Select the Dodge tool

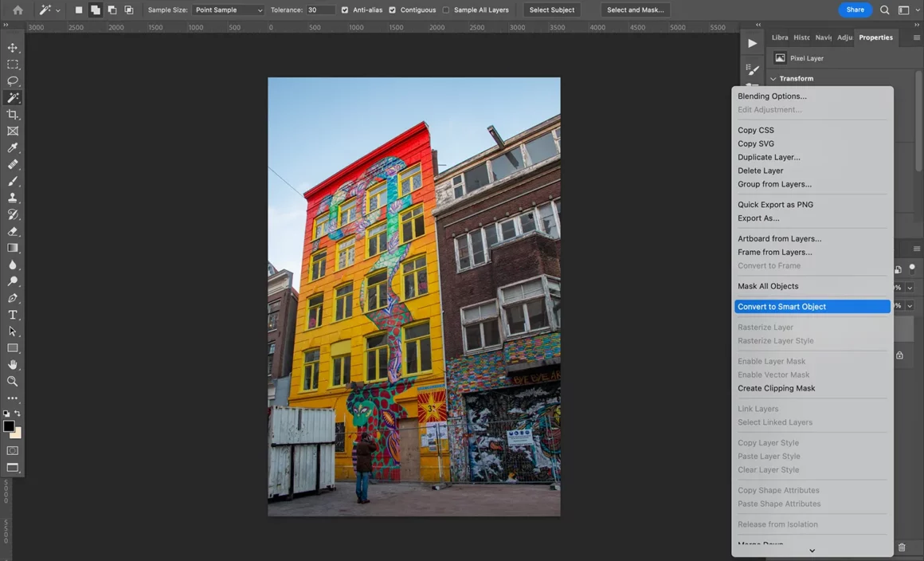13,281
